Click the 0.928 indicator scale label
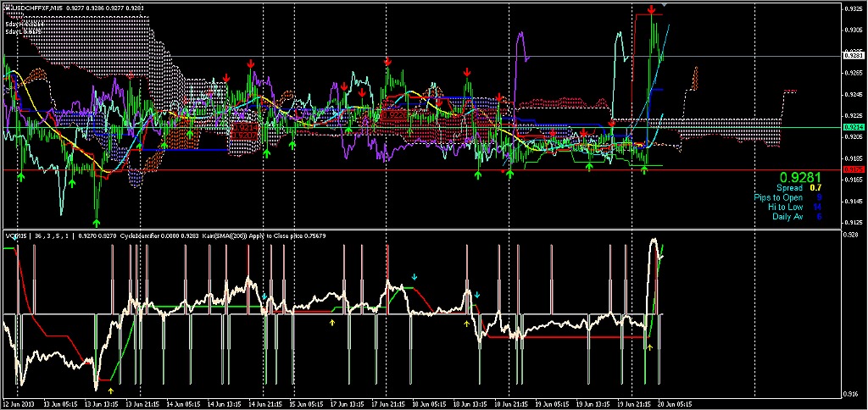Screen dimensions: 868x410 click(x=850, y=235)
